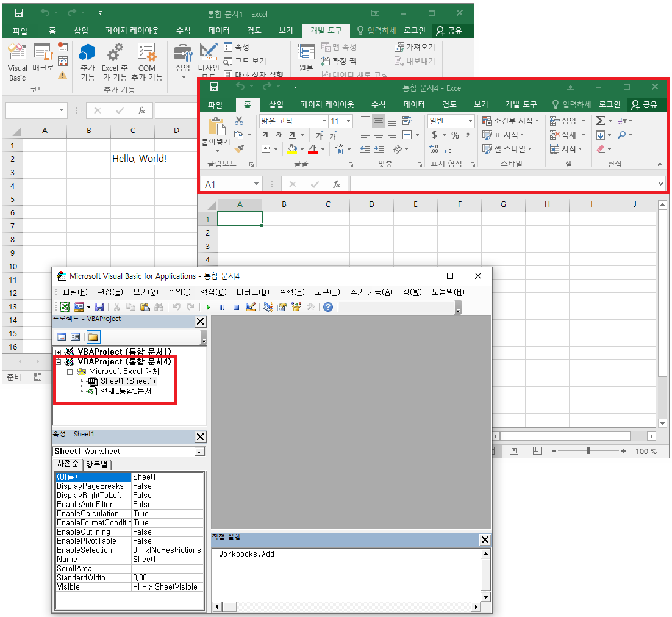Open 개발 도구 tab in 통합 문서4 window
This screenshot has height=617, width=672.
click(521, 104)
